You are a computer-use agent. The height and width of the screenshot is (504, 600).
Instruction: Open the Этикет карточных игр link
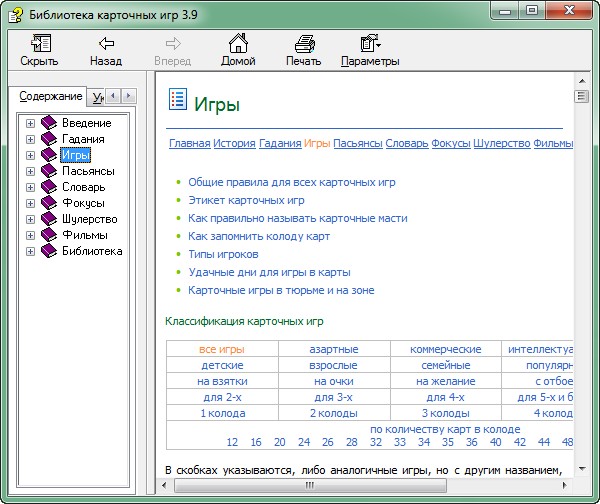(x=246, y=200)
